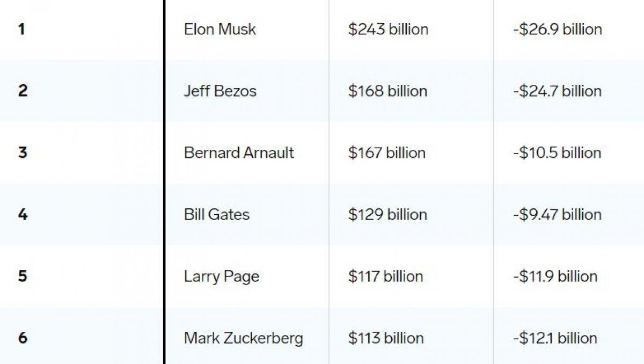The height and width of the screenshot is (364, 644).
Task: Click the $117 billion value
Action: 385,276
